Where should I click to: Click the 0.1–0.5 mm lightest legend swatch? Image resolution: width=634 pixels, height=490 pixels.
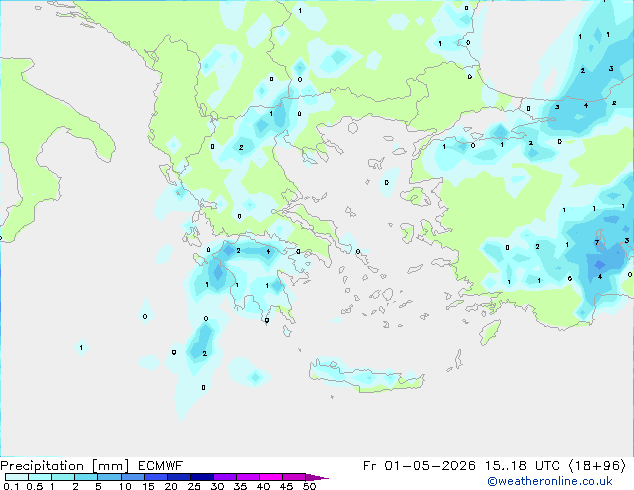17,477
